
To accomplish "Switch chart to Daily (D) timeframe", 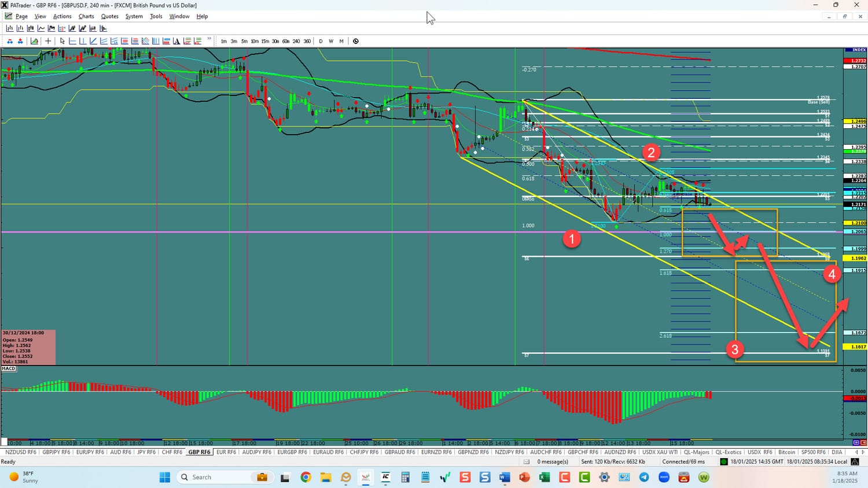I will tap(321, 41).
